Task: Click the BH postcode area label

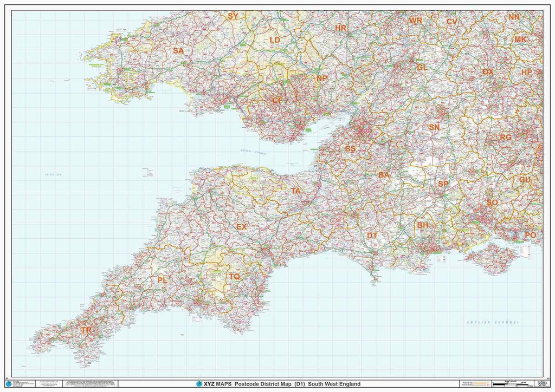Action: pos(423,224)
